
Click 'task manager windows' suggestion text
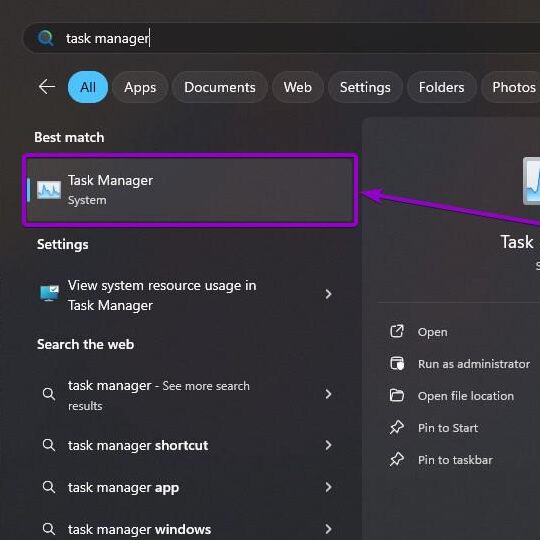139,529
